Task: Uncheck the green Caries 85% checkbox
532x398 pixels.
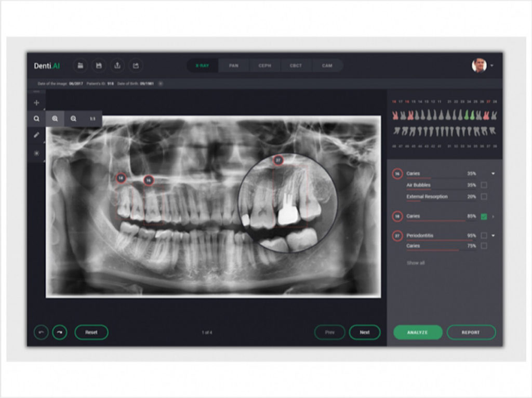Action: pyautogui.click(x=484, y=216)
